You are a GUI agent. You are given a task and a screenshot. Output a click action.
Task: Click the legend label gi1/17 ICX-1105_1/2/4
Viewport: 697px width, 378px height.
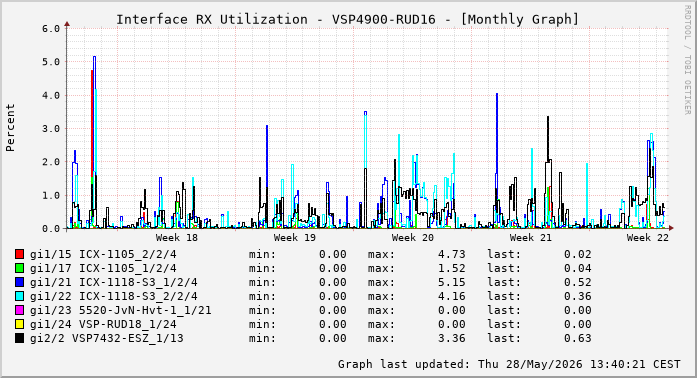(103, 268)
